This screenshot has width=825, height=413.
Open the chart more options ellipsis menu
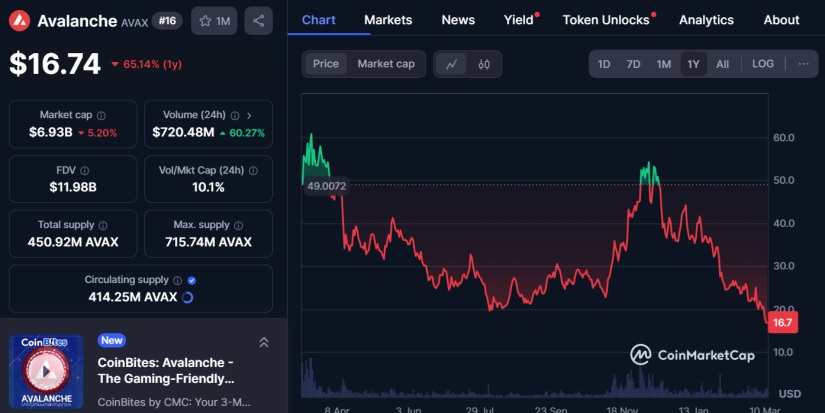pyautogui.click(x=804, y=64)
